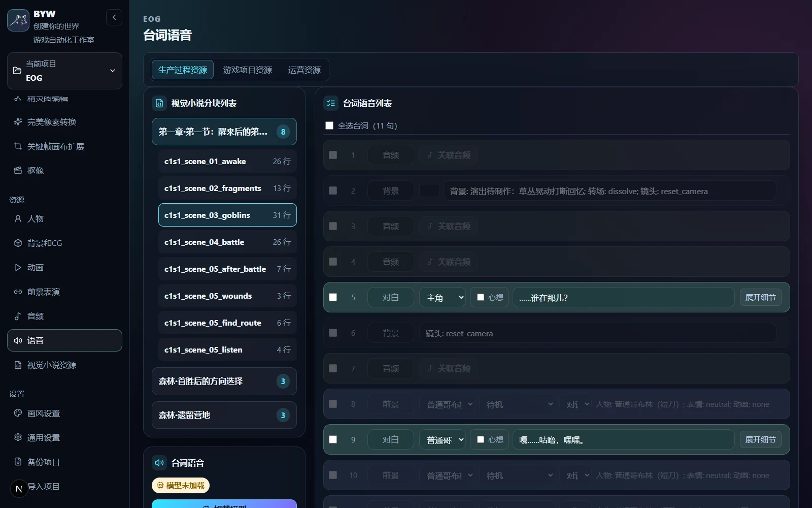This screenshot has width=812, height=508.
Task: Open 画风设置 palette icon
Action: (18, 413)
